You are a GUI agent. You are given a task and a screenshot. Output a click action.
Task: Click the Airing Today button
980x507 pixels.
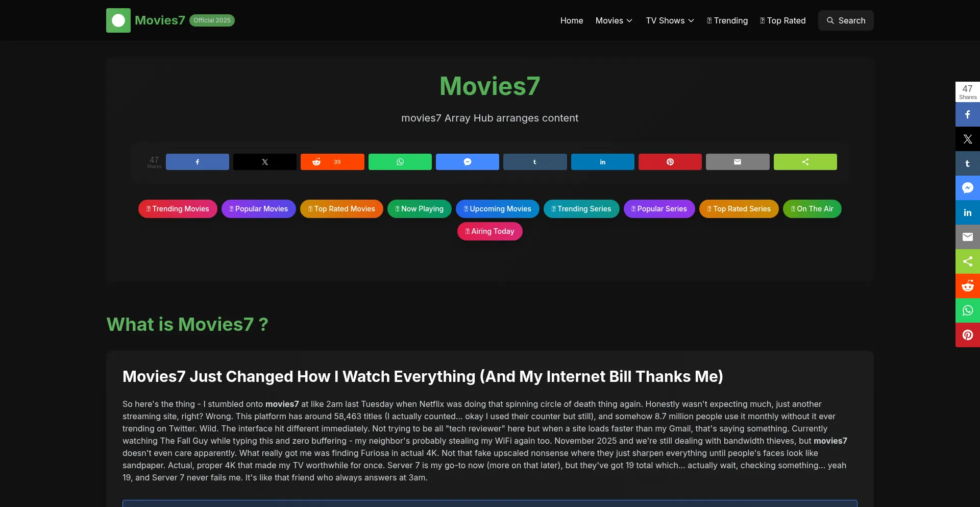489,231
